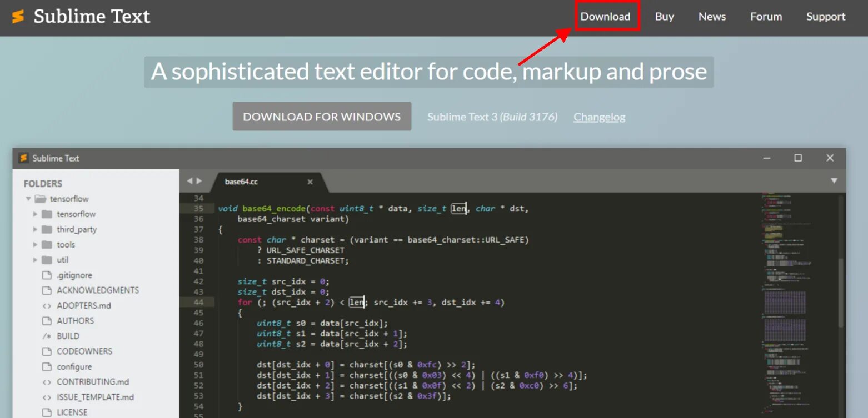Image resolution: width=868 pixels, height=418 pixels.
Task: Open the Download page in top navigation
Action: [x=605, y=17]
